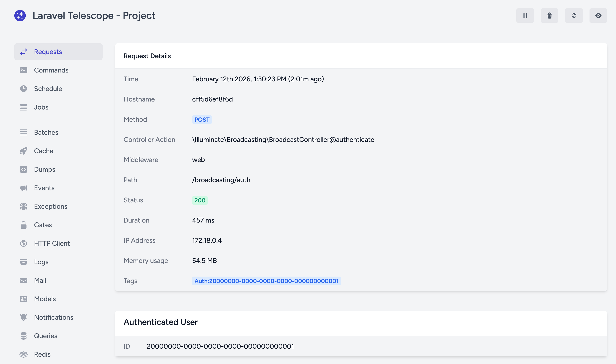Screen dimensions: 616x364
Task: Open Exceptions via the bug icon
Action: 24,207
